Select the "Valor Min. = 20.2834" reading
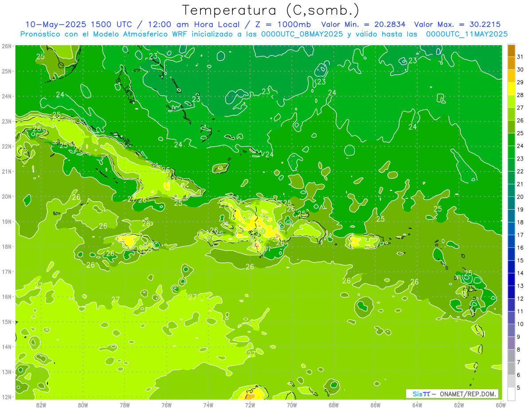The image size is (532, 411). tap(363, 24)
